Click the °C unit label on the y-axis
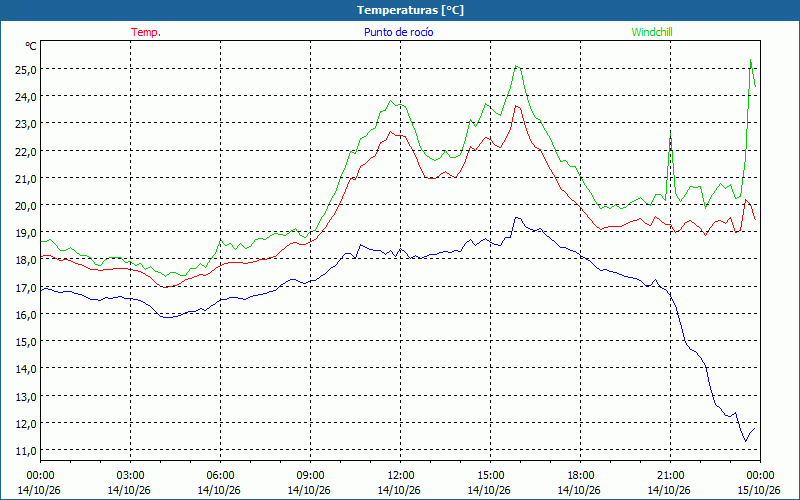The width and height of the screenshot is (800, 500). pyautogui.click(x=31, y=46)
